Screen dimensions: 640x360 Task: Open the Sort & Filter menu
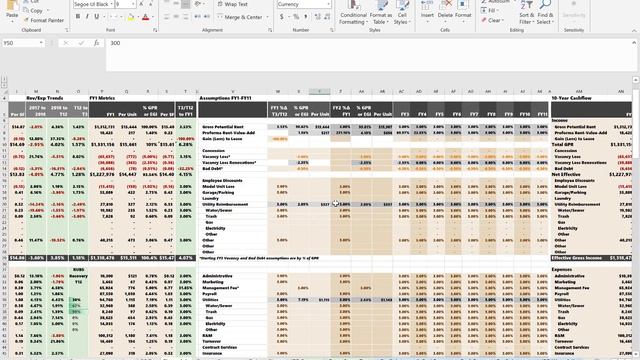(527, 12)
